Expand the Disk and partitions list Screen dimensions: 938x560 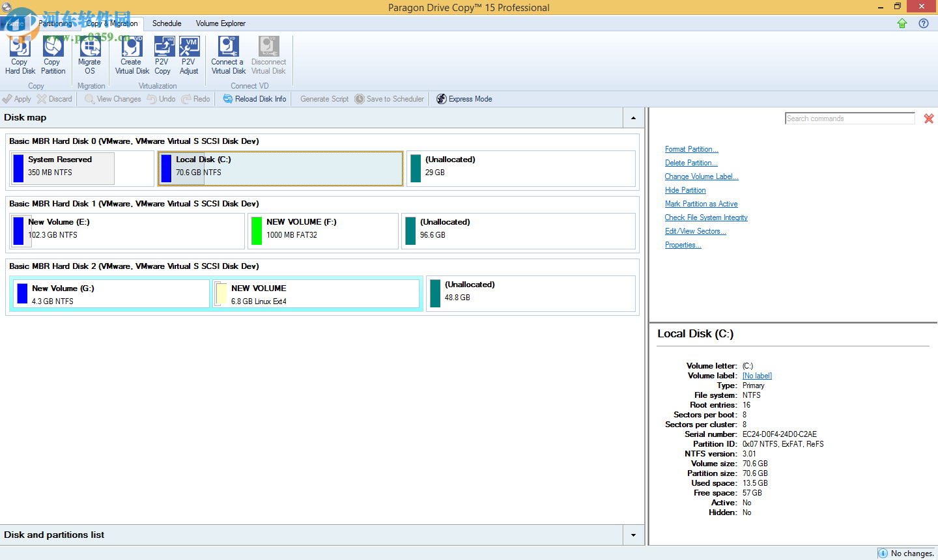point(632,535)
